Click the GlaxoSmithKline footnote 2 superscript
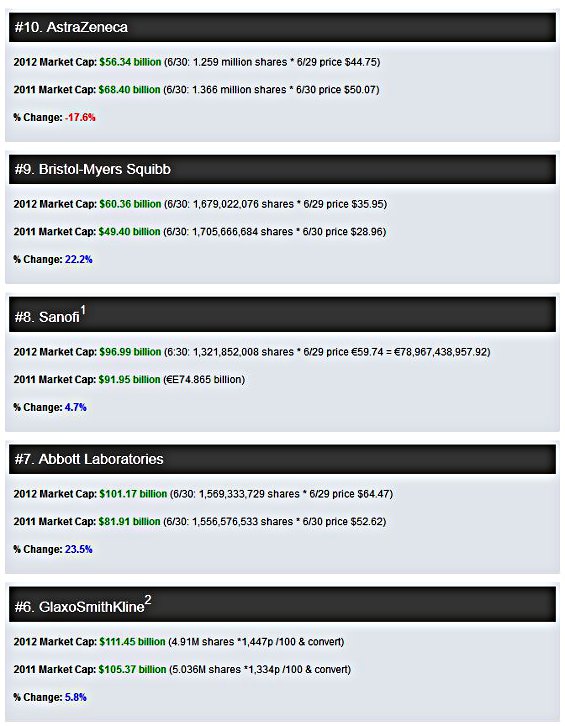This screenshot has width=565, height=726. coord(148,600)
